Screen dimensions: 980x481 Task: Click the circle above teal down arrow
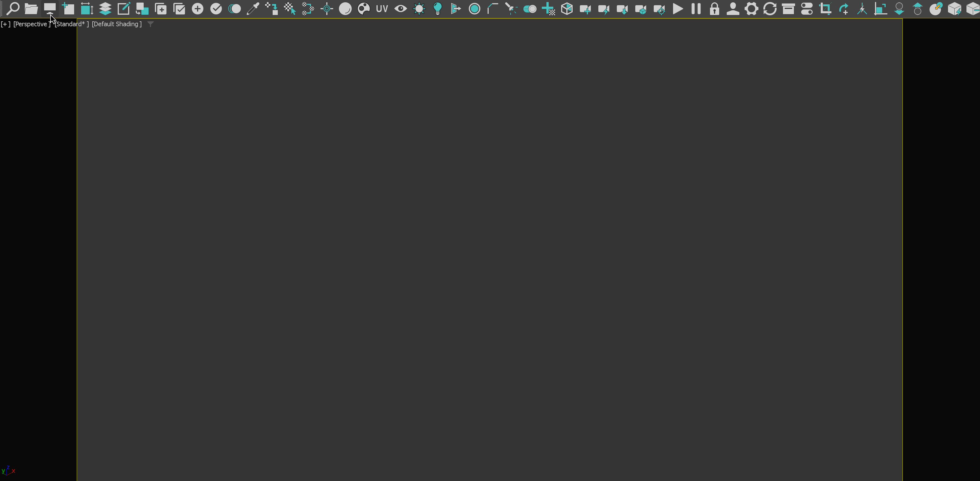(899, 8)
